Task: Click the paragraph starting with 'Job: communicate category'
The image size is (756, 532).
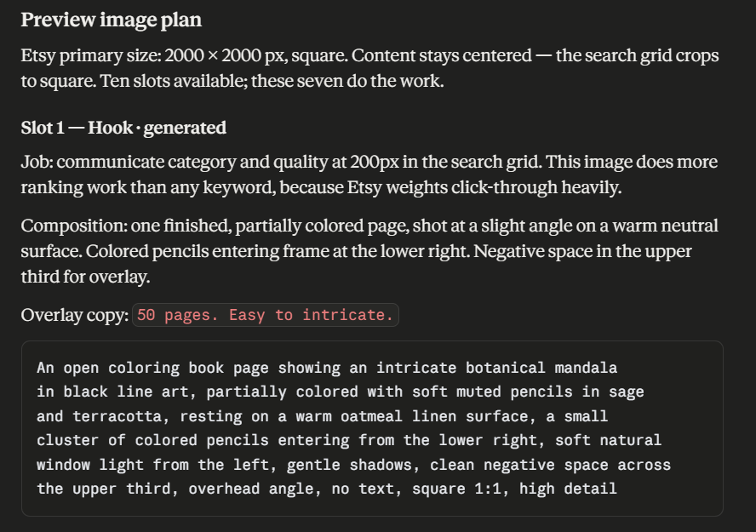Action: click(369, 174)
